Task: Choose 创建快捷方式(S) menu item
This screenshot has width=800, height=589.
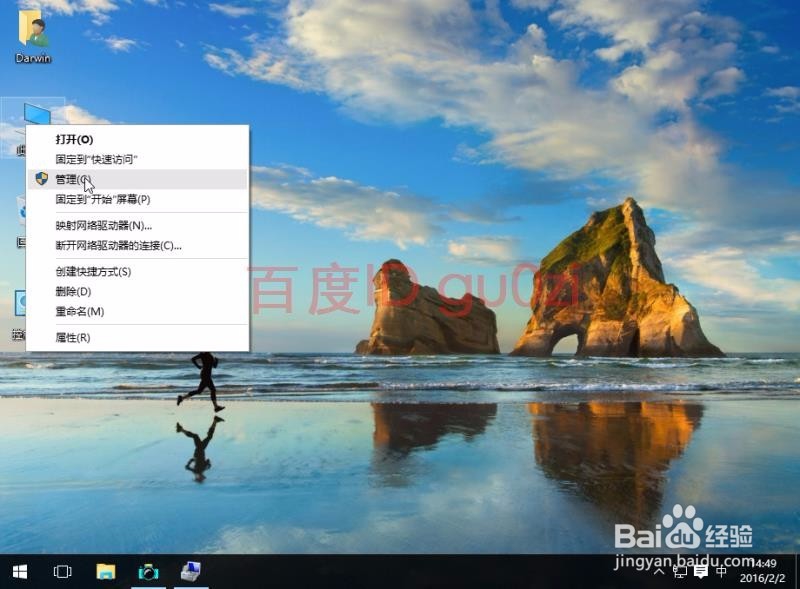Action: (137, 272)
